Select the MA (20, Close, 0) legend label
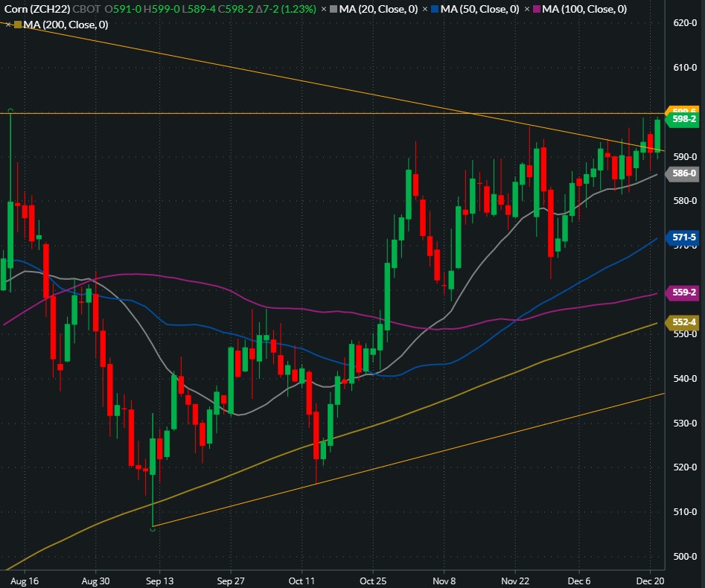 (x=377, y=10)
